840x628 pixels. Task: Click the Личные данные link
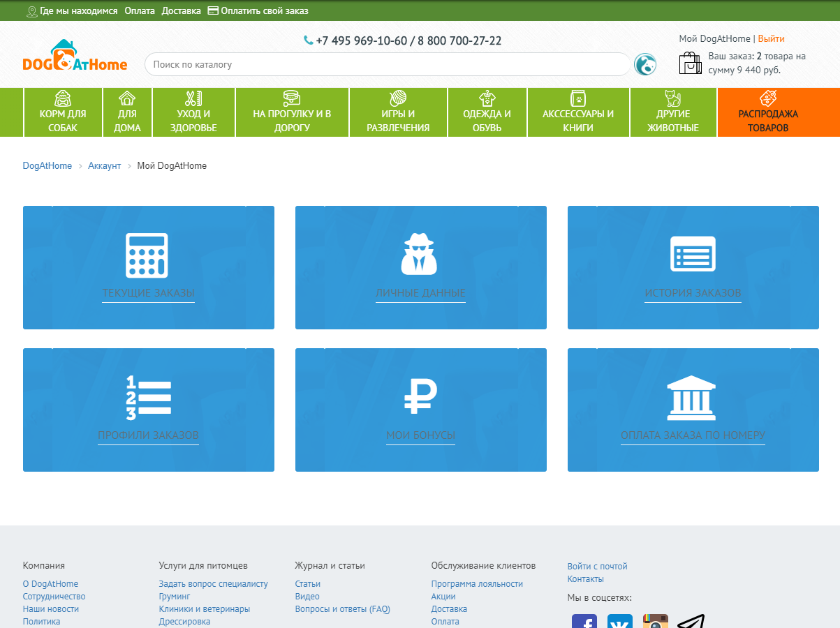point(420,293)
